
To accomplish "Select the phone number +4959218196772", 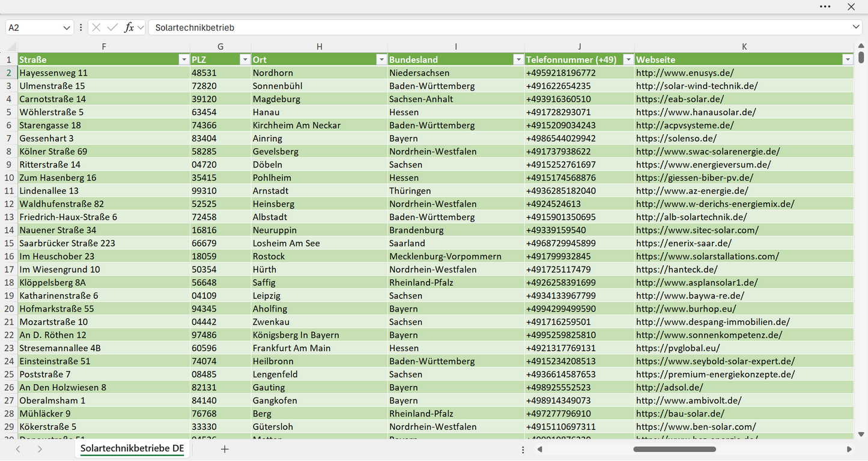I will (580, 73).
